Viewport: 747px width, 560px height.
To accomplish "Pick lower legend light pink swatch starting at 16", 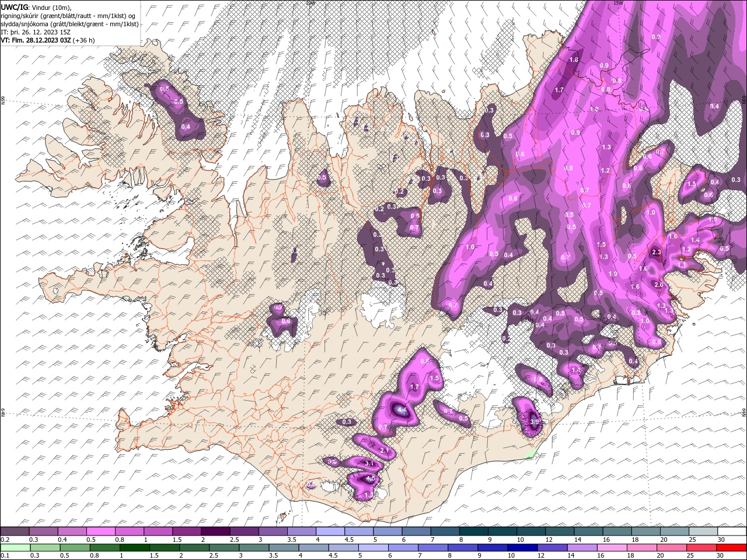I will pos(612,548).
